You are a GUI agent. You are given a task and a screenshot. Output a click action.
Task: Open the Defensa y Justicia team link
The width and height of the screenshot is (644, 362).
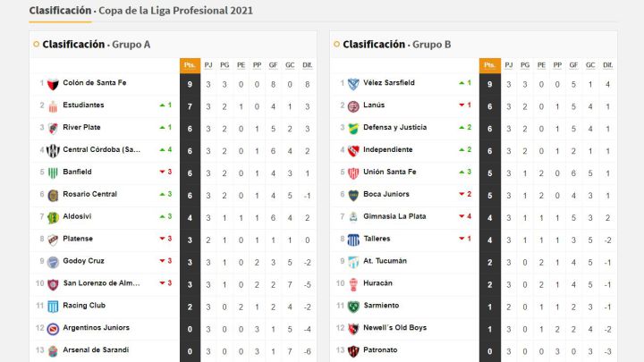pos(394,127)
